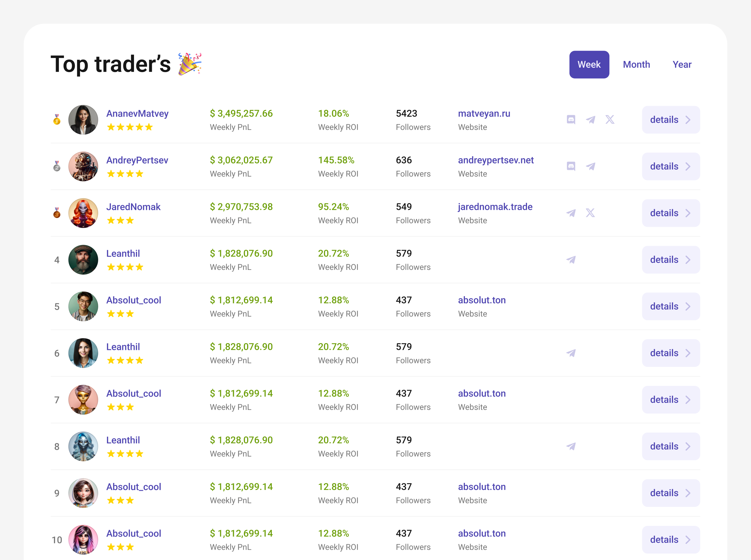Image resolution: width=751 pixels, height=560 pixels.
Task: Enable the Week view
Action: [589, 64]
